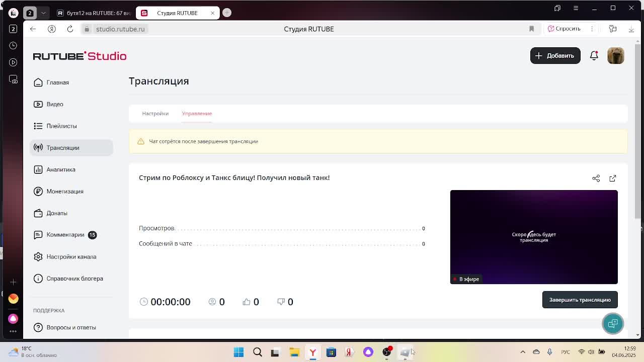Reload the page

(x=70, y=29)
